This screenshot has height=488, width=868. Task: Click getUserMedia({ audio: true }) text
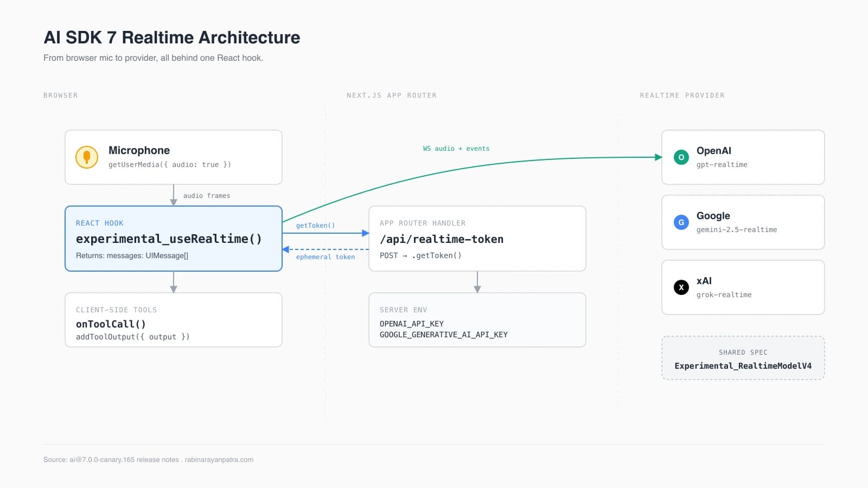pos(170,164)
